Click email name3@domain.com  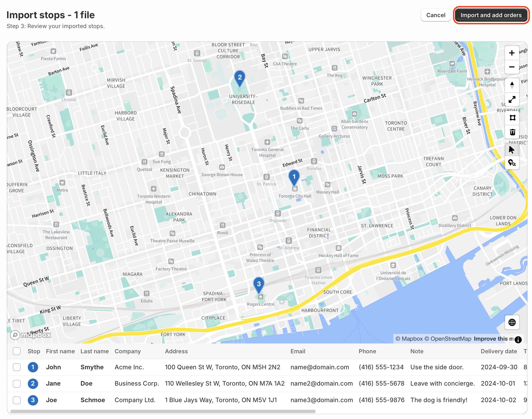coord(322,400)
